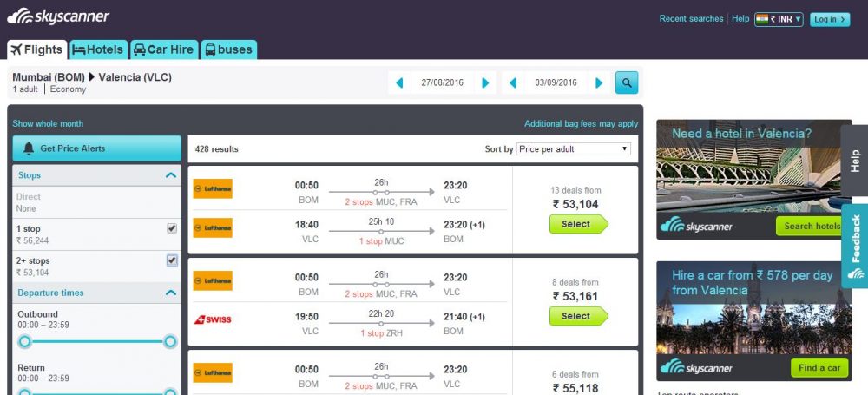Switch to the Car Hire tab
Screen dimensions: 868x395
pos(164,49)
